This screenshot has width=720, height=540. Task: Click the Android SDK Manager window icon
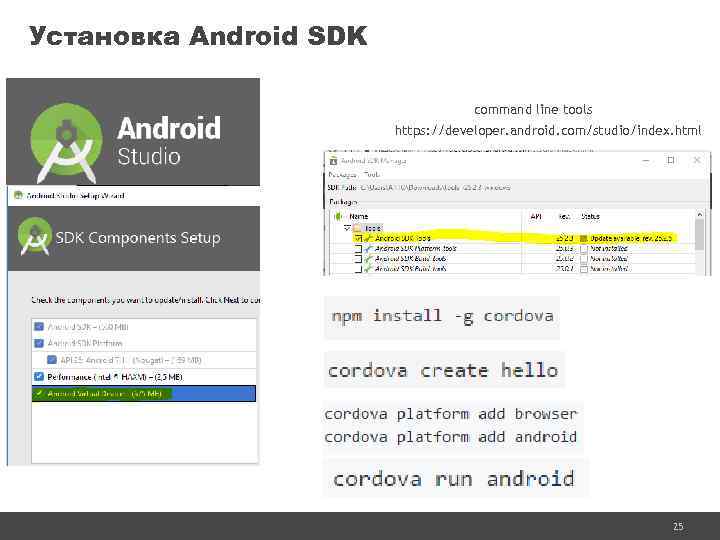[x=333, y=161]
